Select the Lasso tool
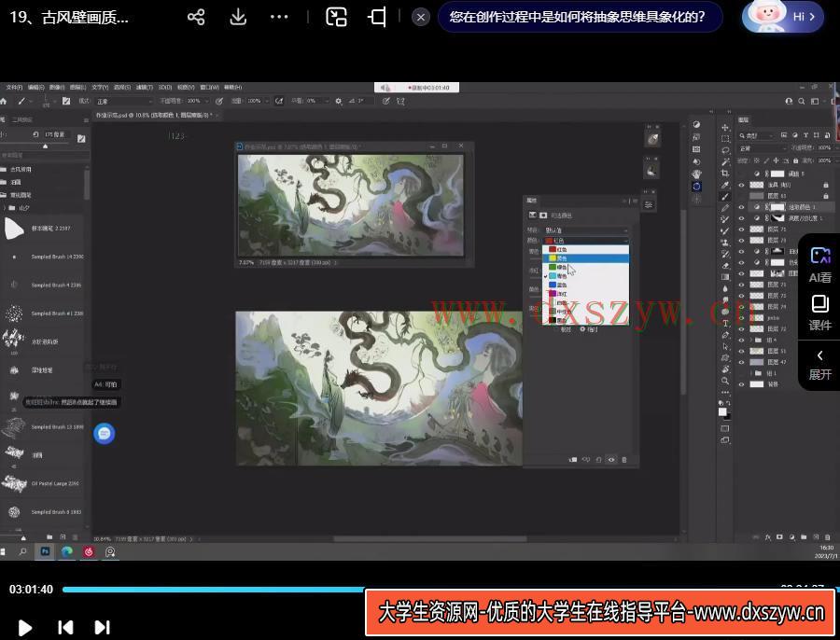The width and height of the screenshot is (840, 640). click(x=725, y=150)
